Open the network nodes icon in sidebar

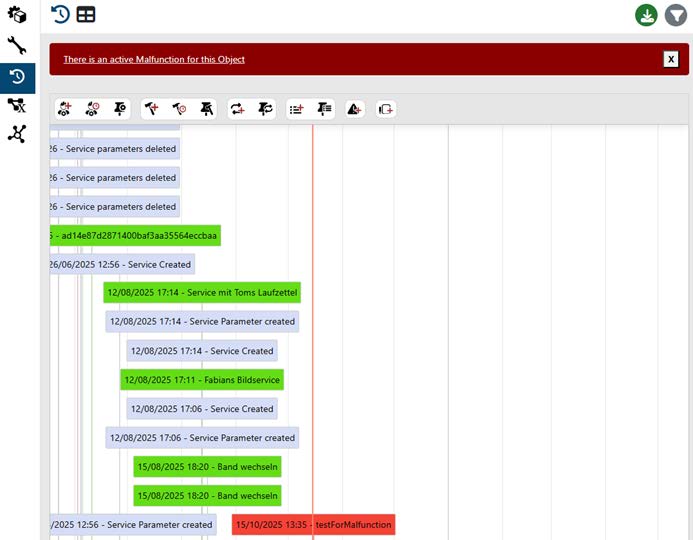pos(17,134)
